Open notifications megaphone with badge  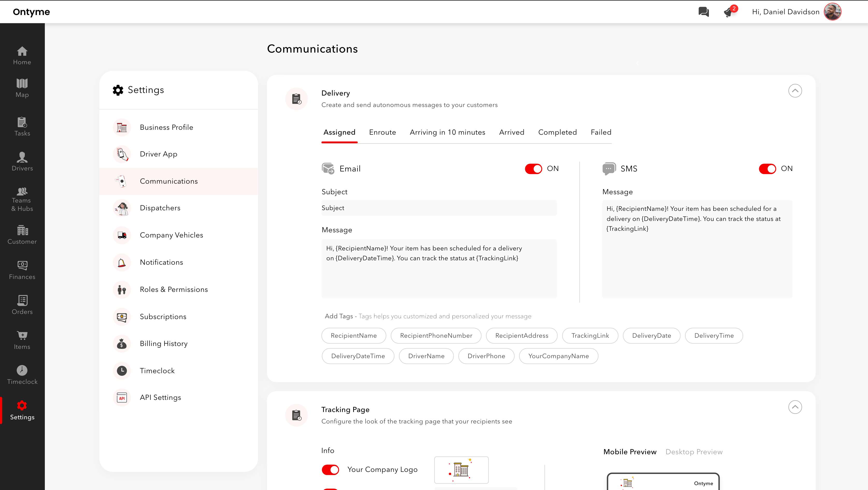[729, 12]
